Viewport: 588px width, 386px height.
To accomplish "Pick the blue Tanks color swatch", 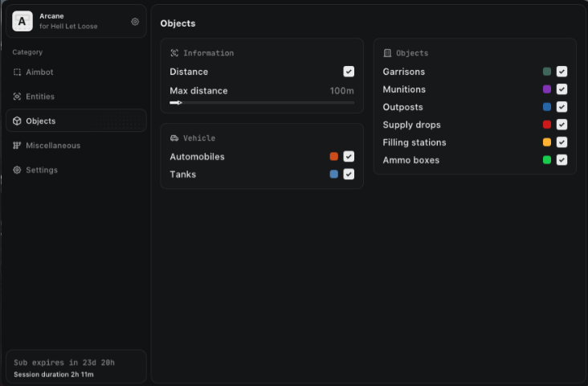I will click(334, 175).
